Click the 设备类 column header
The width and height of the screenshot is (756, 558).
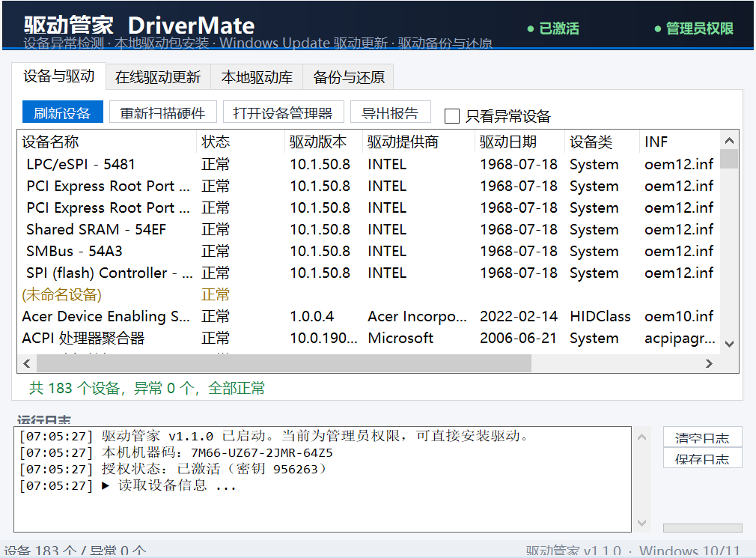[x=603, y=142]
